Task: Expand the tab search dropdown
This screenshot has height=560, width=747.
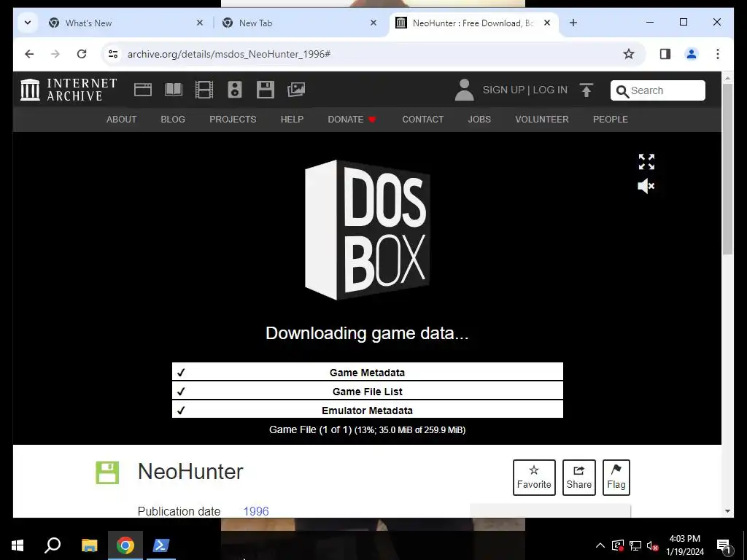Action: pyautogui.click(x=28, y=23)
